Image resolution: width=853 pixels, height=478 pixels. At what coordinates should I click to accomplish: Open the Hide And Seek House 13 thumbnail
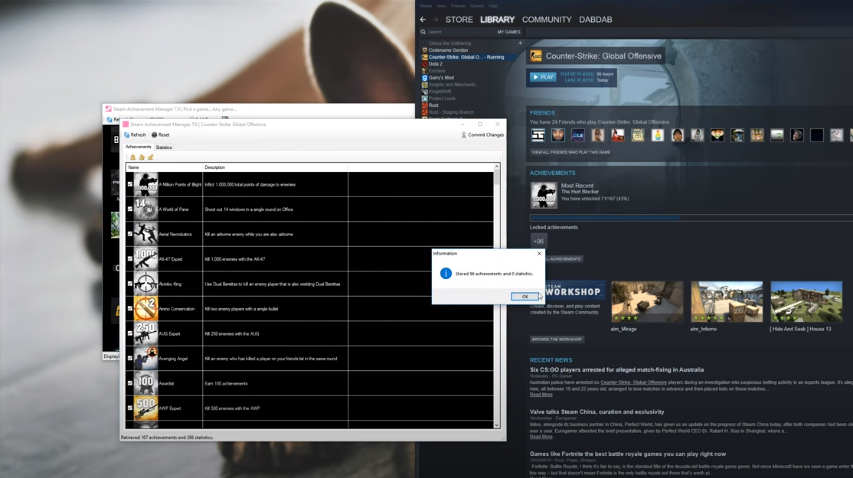click(x=806, y=302)
